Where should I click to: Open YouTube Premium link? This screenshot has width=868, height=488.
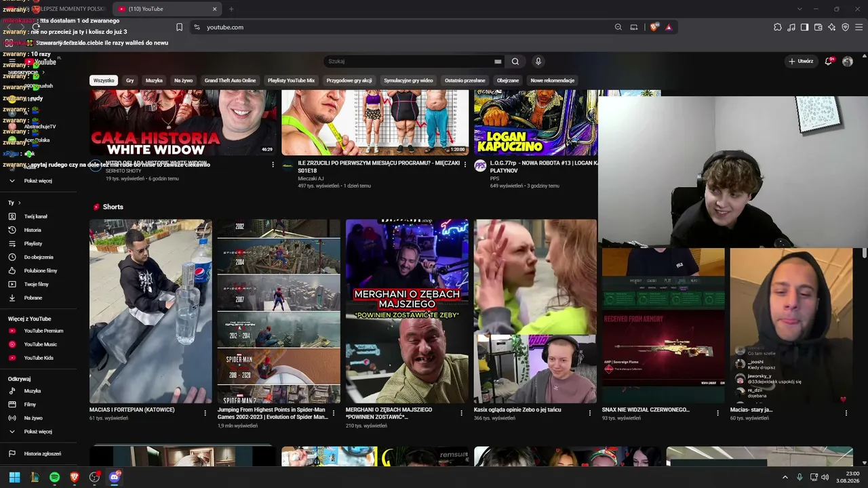[x=38, y=331]
